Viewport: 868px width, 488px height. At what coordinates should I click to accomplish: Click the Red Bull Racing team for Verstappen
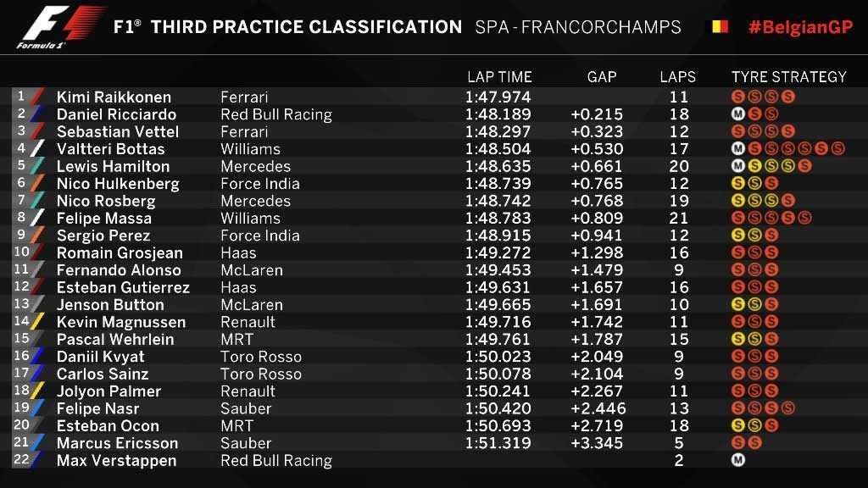pos(276,460)
